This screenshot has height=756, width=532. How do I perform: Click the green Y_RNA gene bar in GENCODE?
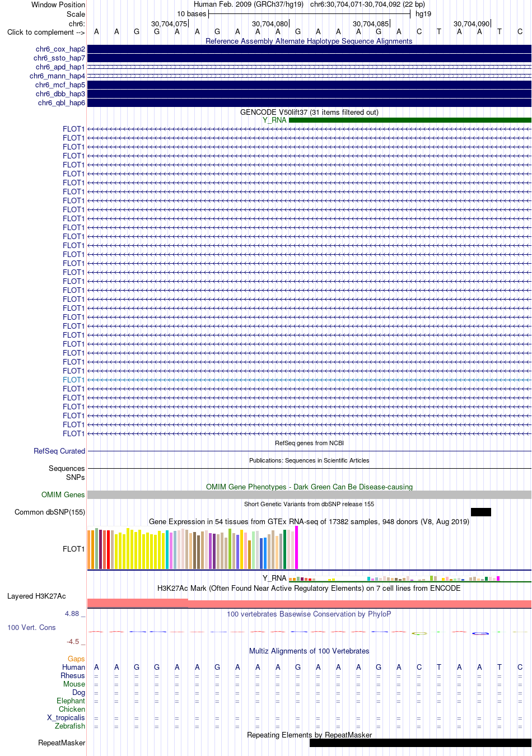click(x=410, y=120)
